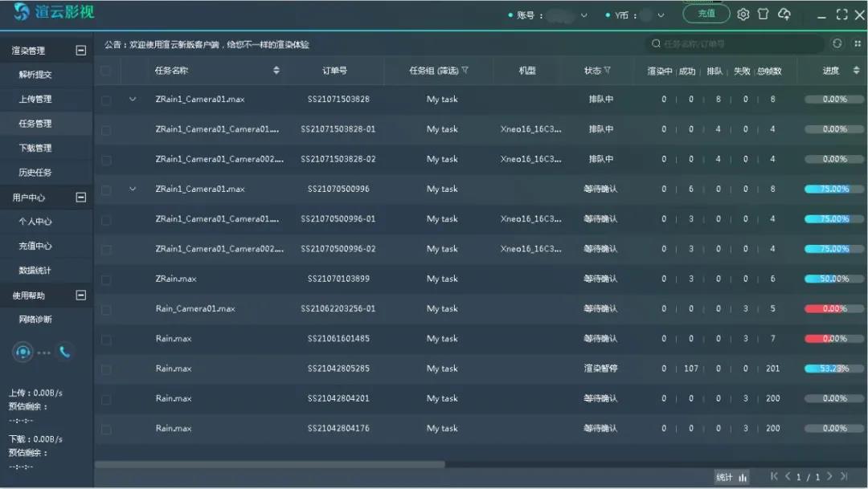Click the 统计 statistics button

click(x=731, y=477)
